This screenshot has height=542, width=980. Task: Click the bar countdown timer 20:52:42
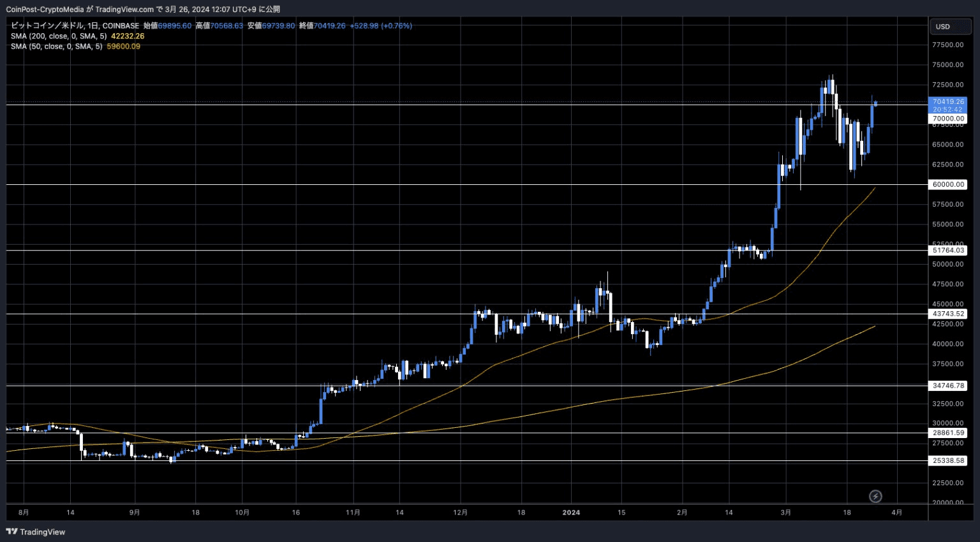click(947, 110)
